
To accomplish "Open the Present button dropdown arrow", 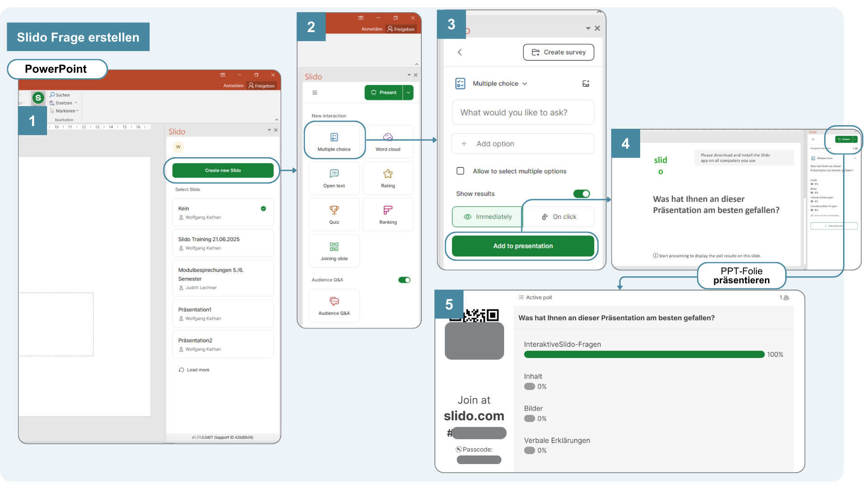I will click(408, 93).
